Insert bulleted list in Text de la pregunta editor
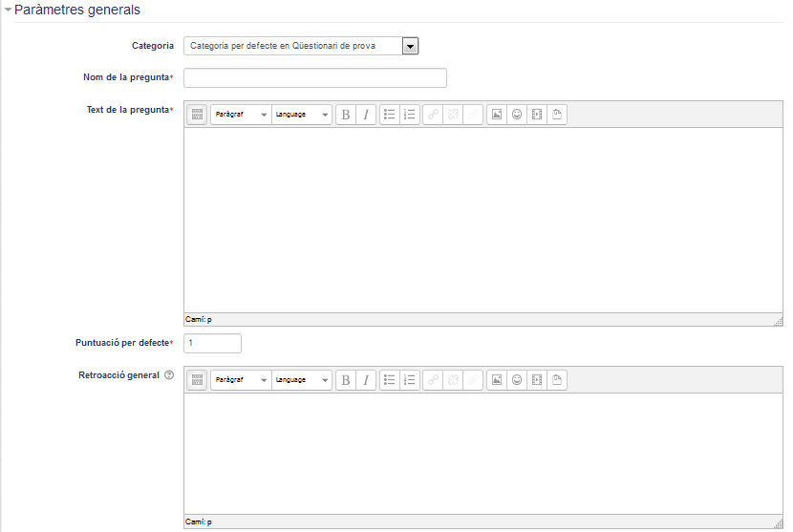 (x=390, y=115)
